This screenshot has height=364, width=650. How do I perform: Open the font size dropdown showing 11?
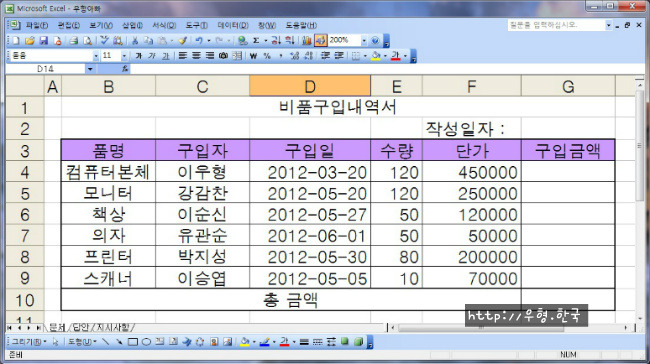124,56
